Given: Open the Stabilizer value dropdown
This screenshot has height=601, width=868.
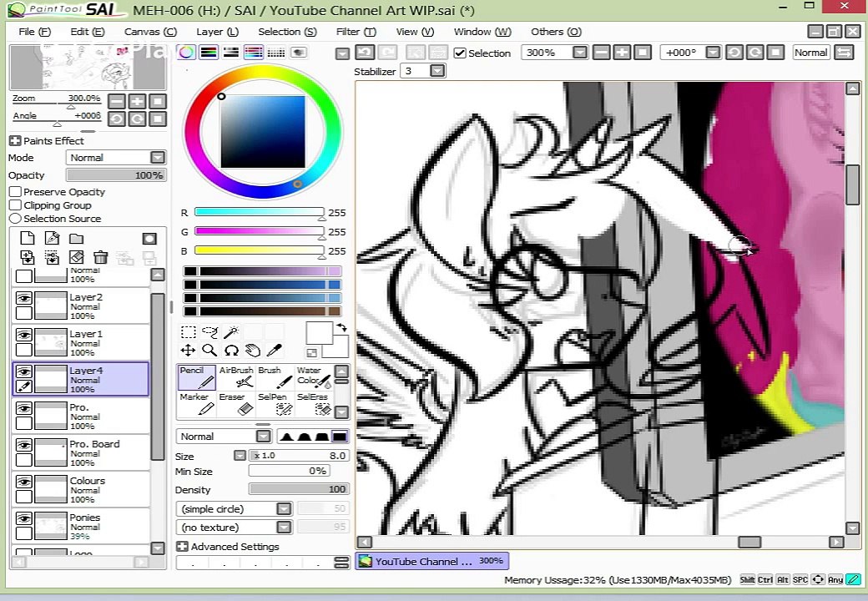Looking at the screenshot, I should coord(437,71).
